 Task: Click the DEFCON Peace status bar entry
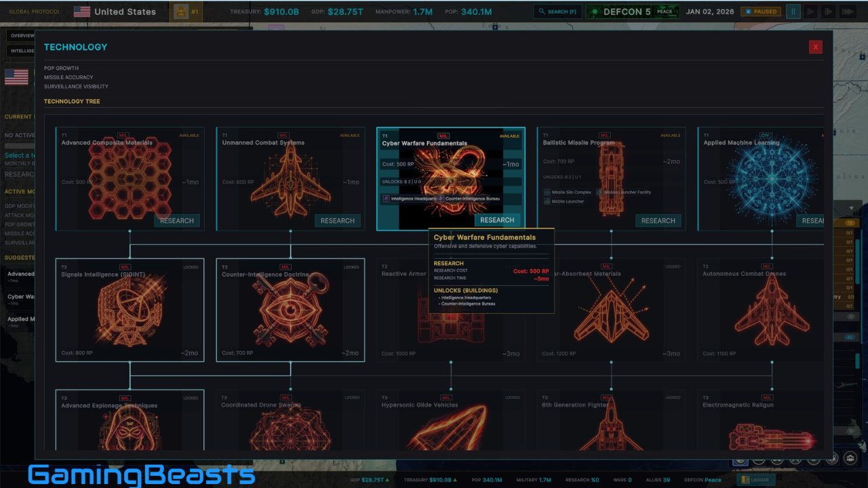(x=703, y=480)
